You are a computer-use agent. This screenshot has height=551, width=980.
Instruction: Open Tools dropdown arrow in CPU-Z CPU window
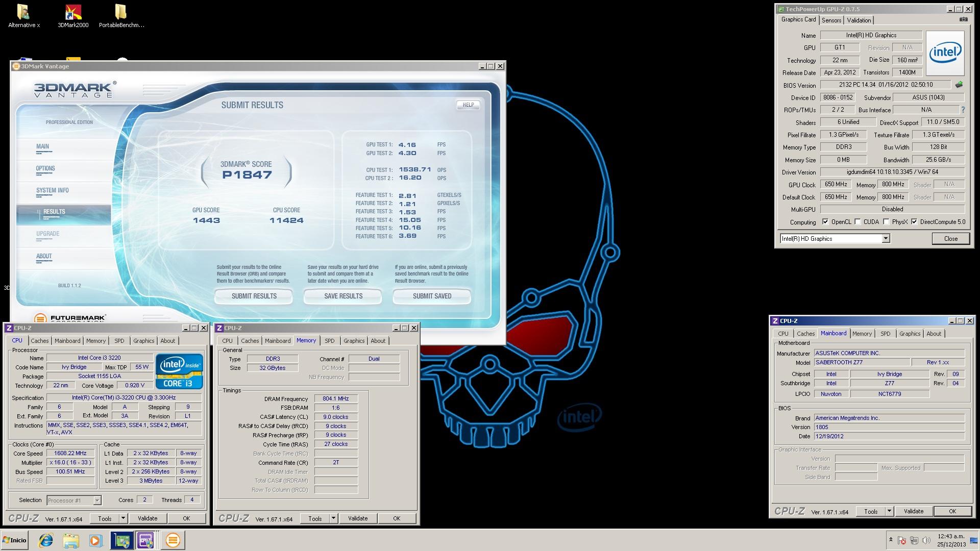123,518
